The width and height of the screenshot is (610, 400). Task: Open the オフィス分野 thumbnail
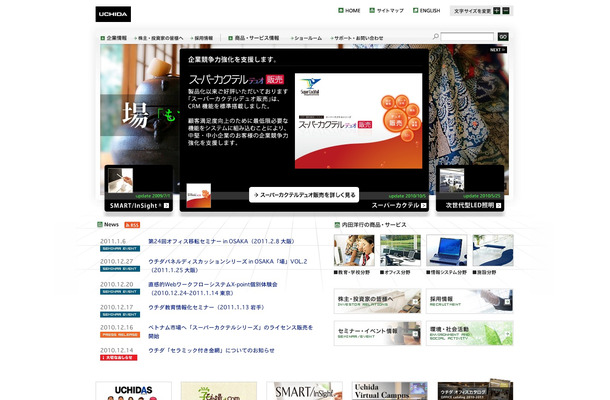pyautogui.click(x=400, y=250)
